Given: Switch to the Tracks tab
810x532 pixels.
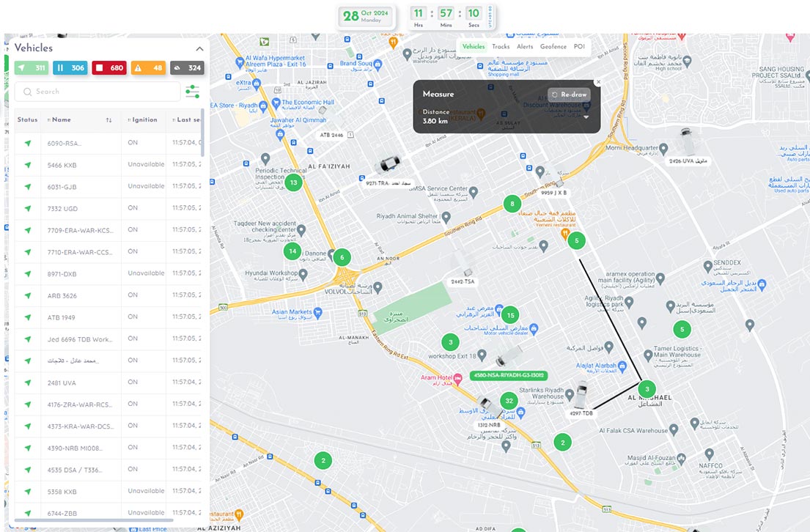Looking at the screenshot, I should pyautogui.click(x=501, y=46).
